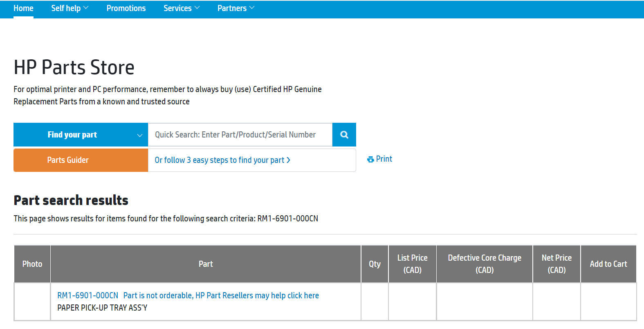Open part number RM1-6901-000CN link
The width and height of the screenshot is (644, 329).
tap(88, 295)
